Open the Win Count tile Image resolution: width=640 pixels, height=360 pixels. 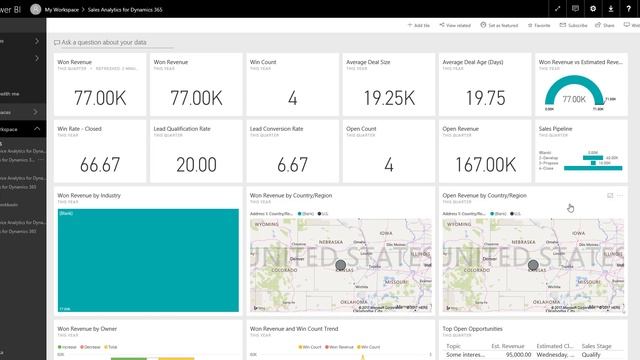click(292, 84)
